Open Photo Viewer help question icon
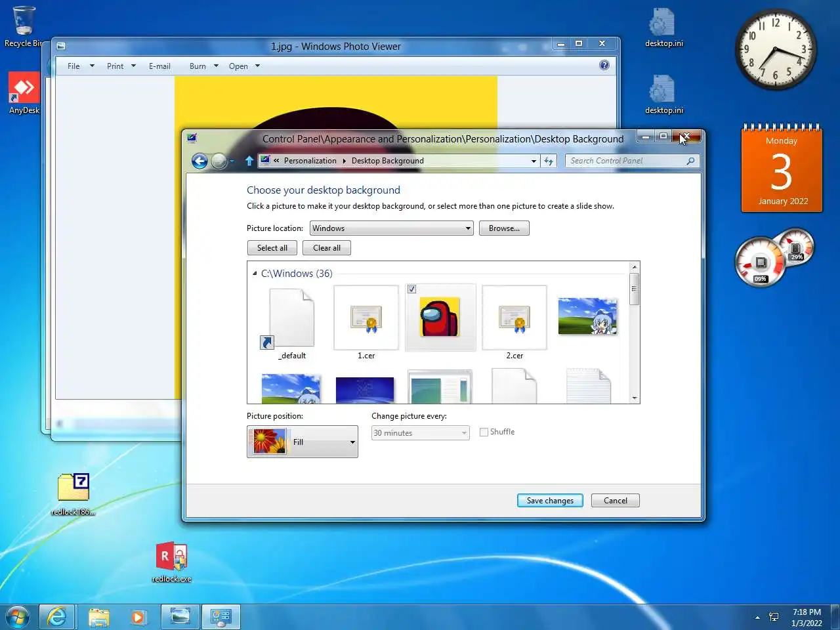 click(x=604, y=65)
